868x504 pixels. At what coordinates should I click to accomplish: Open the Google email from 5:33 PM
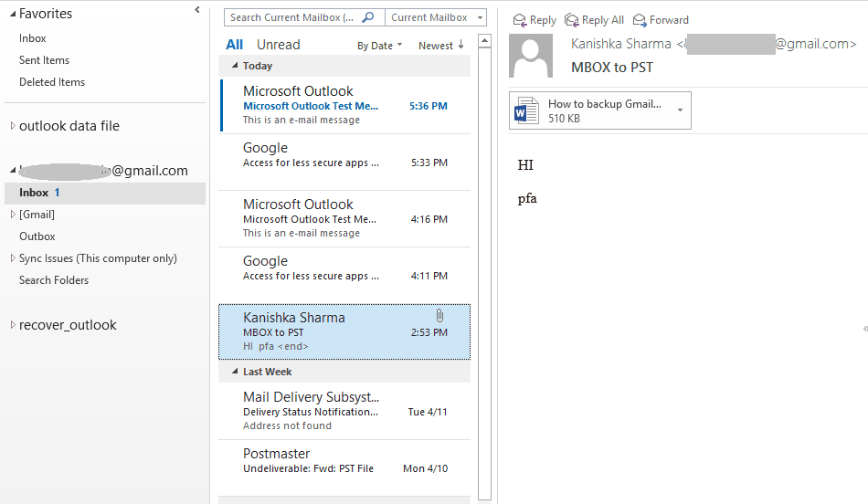click(344, 163)
